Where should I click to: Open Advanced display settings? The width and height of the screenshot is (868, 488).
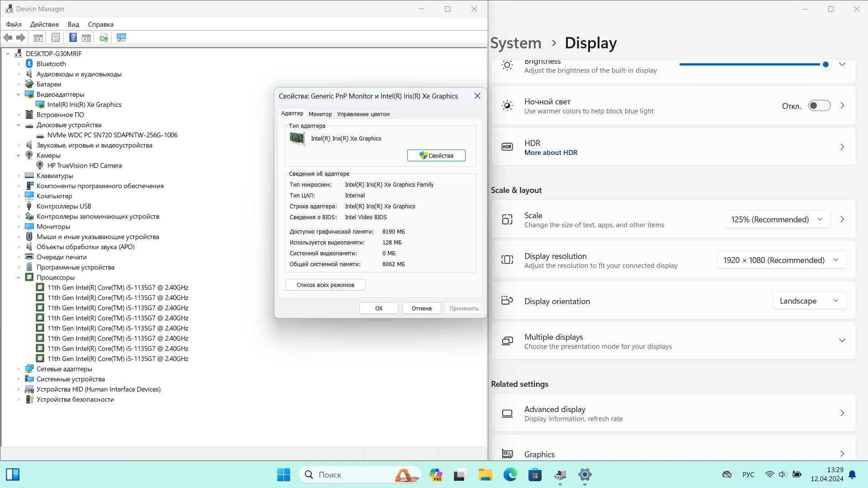pos(674,413)
